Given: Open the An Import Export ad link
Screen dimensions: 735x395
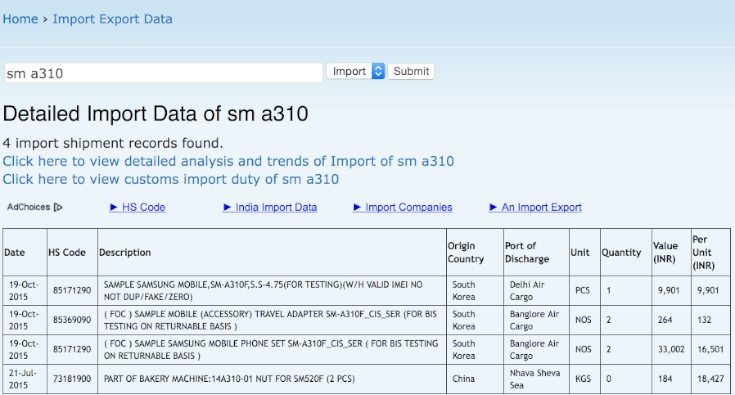Looking at the screenshot, I should (x=535, y=207).
